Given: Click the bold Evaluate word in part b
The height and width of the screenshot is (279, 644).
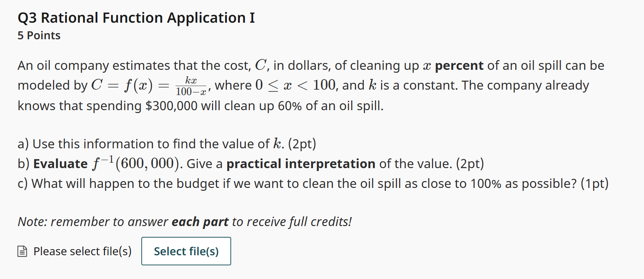Looking at the screenshot, I should tap(60, 163).
